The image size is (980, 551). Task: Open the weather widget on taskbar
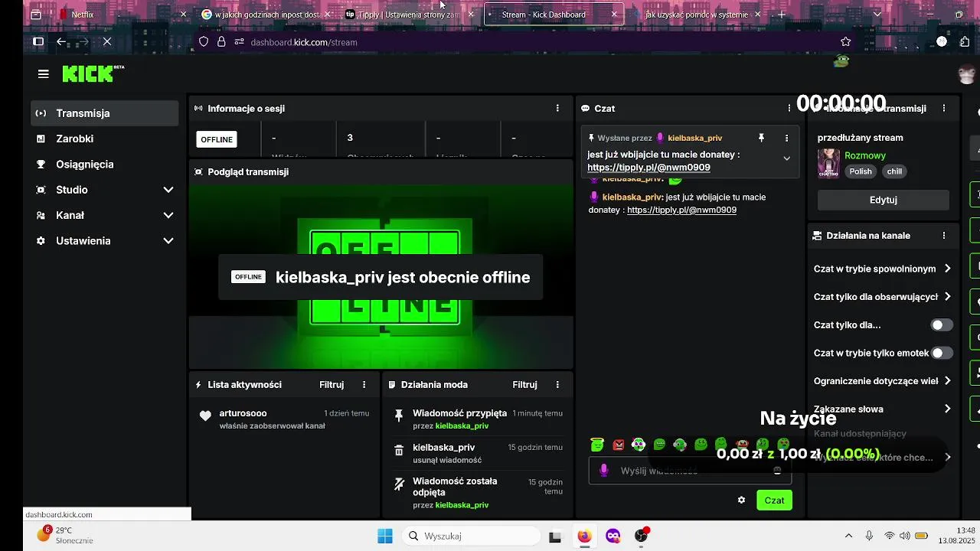point(67,535)
